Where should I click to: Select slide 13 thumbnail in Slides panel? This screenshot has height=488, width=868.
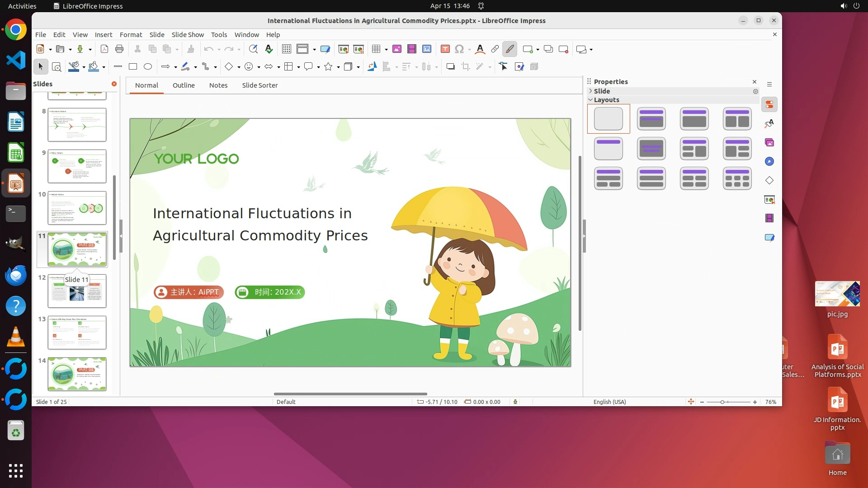[77, 333]
